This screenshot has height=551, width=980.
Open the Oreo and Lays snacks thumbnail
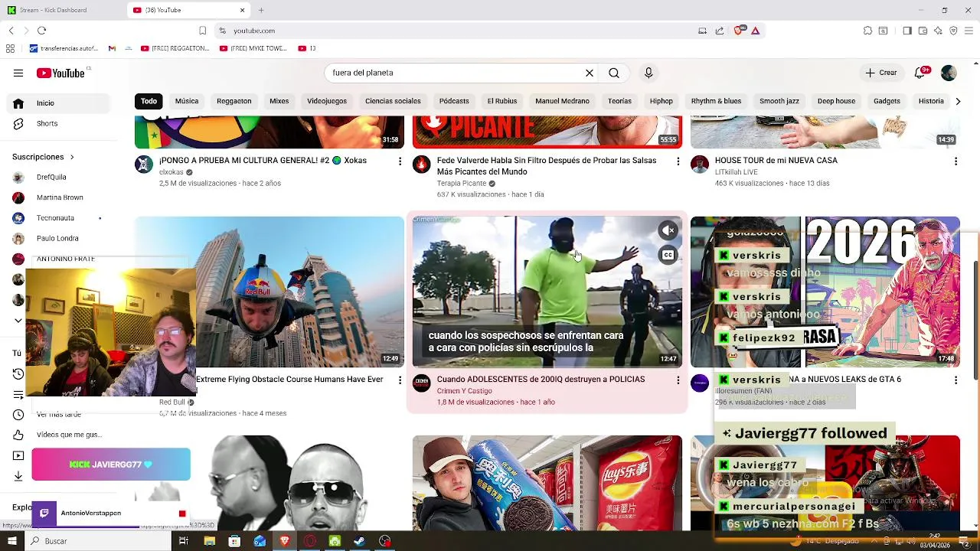[x=547, y=483]
